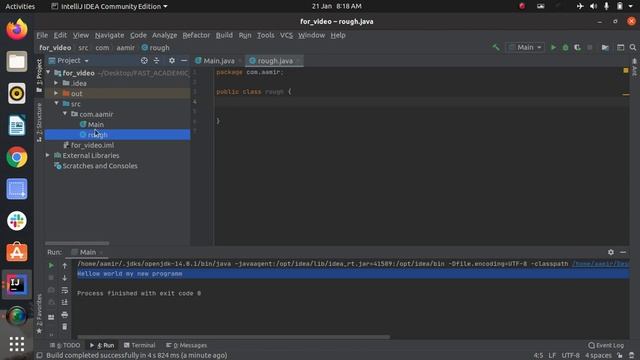Image resolution: width=640 pixels, height=360 pixels.
Task: Select for_video.iml file in tree
Action: (92, 145)
